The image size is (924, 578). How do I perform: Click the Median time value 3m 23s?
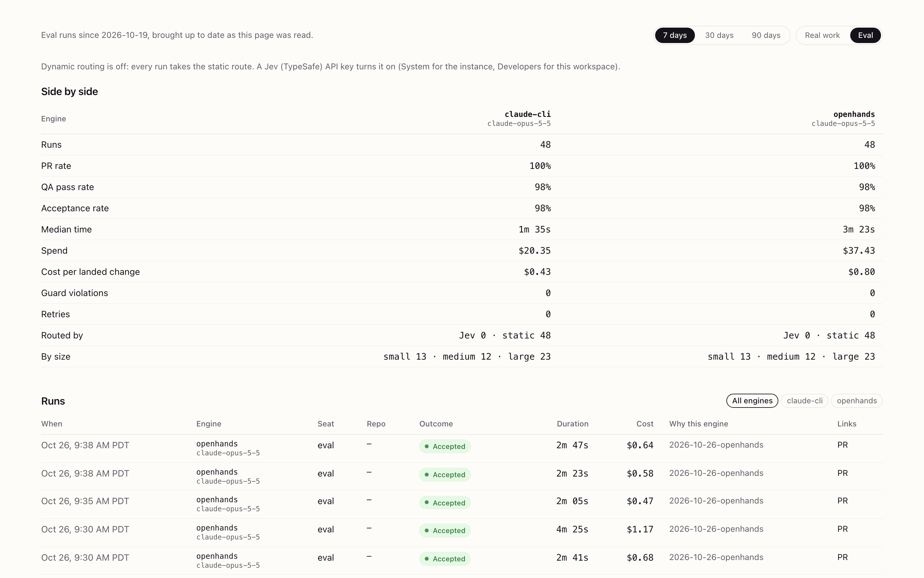point(859,229)
